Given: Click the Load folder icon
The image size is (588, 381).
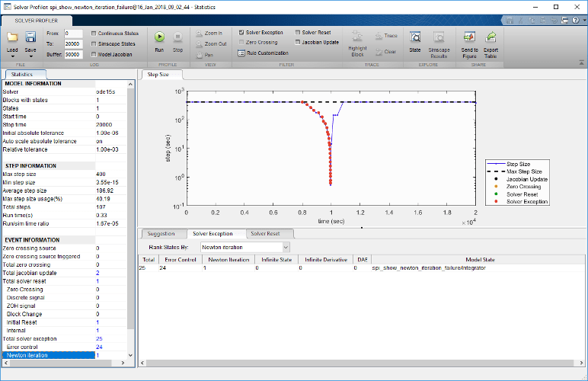Looking at the screenshot, I should [x=13, y=37].
